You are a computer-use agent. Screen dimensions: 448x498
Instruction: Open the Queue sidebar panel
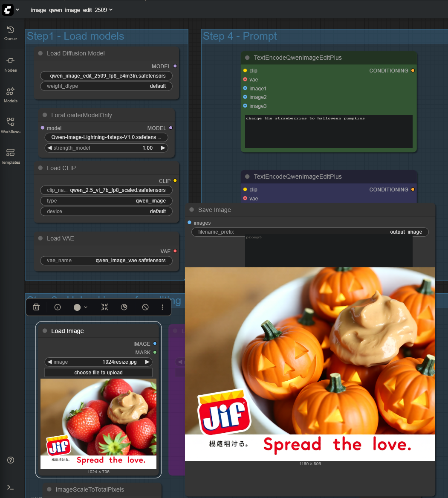click(11, 33)
